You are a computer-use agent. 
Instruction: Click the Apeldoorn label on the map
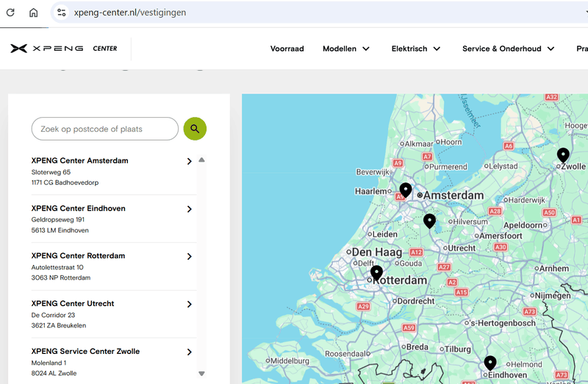pos(523,225)
